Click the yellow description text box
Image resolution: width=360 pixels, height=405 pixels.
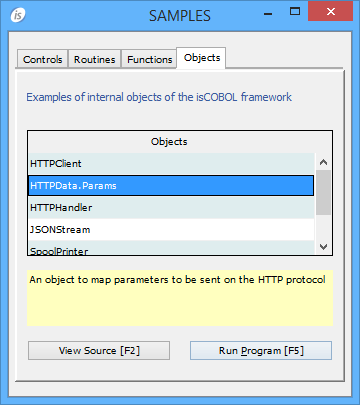180,298
